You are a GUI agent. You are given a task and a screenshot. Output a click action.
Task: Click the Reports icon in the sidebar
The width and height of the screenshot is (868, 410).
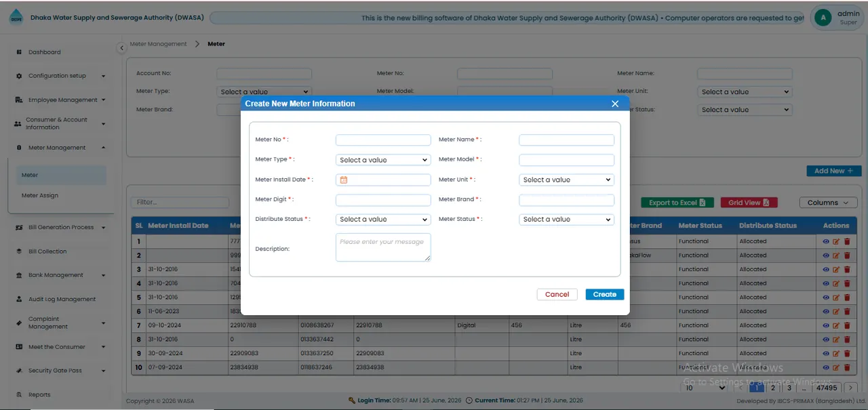tap(19, 394)
